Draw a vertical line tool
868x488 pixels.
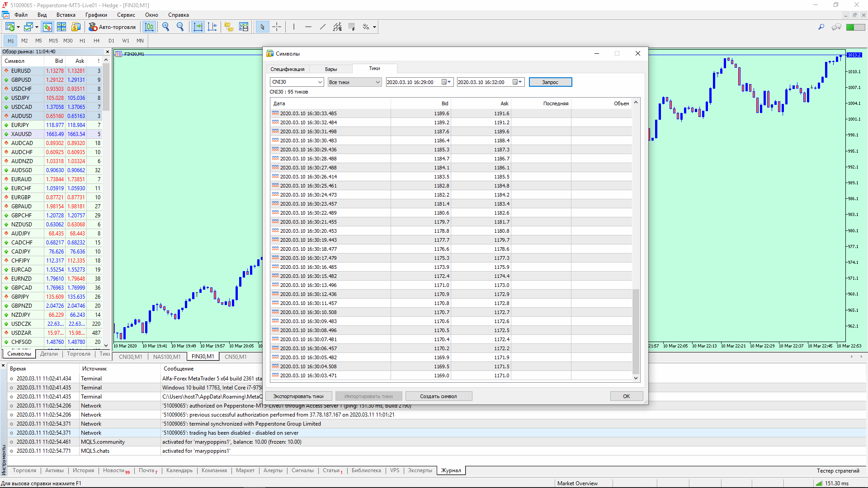point(294,27)
